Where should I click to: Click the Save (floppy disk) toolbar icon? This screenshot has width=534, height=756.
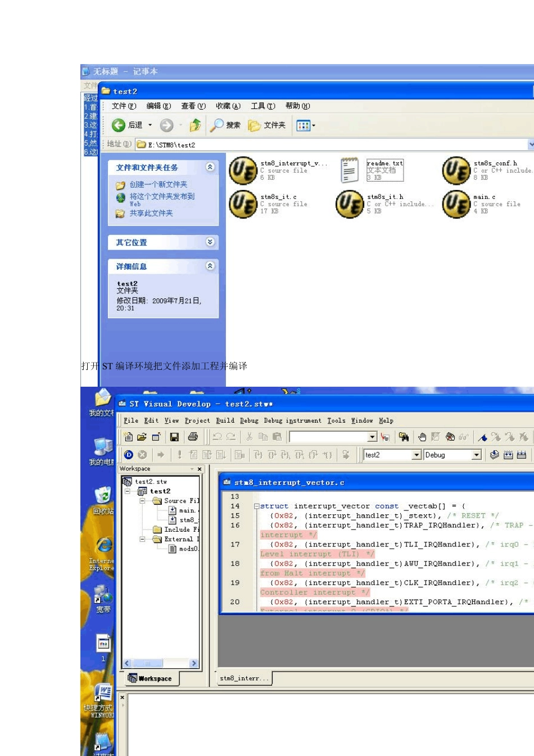pos(174,437)
